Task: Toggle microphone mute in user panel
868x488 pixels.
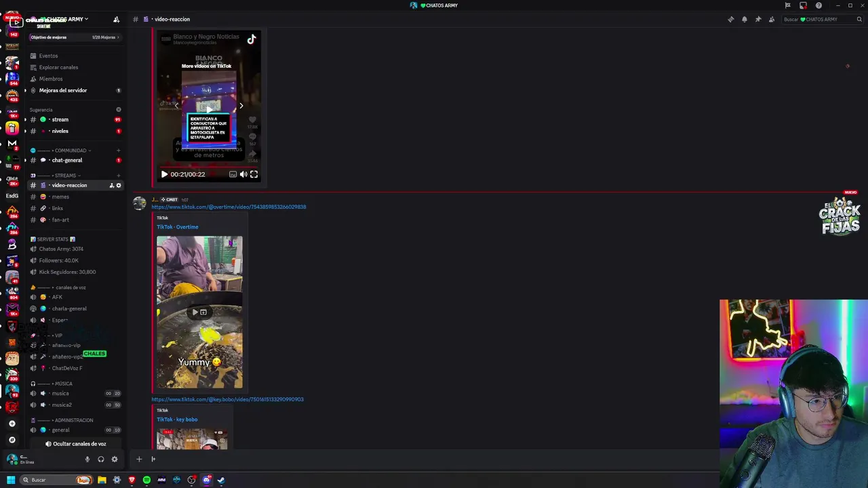Action: click(x=87, y=460)
